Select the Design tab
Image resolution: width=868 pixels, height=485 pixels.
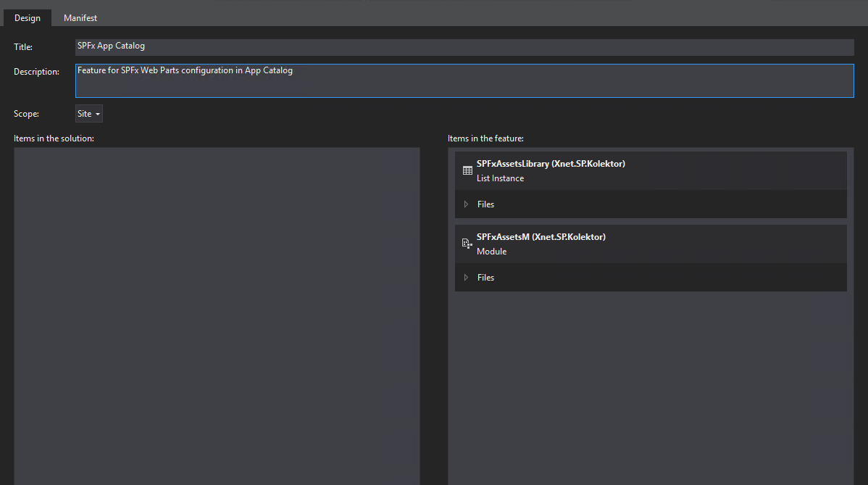27,18
